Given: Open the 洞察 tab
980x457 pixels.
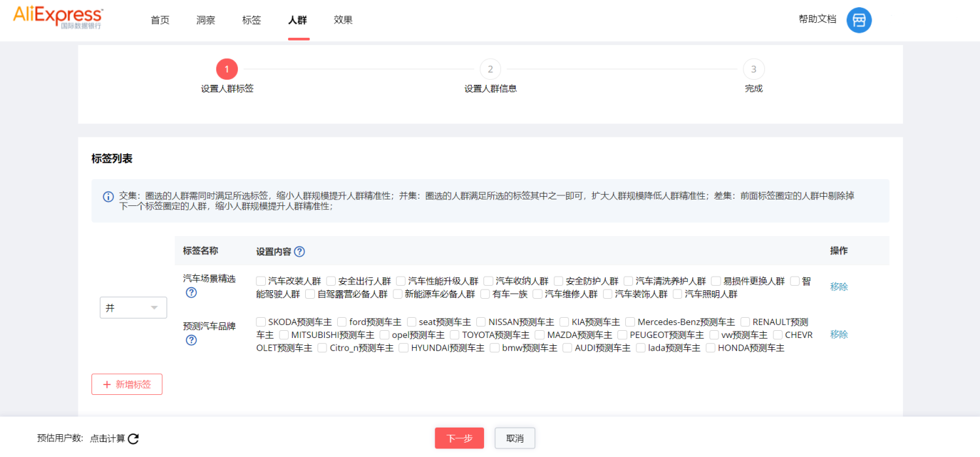Looking at the screenshot, I should pyautogui.click(x=206, y=20).
